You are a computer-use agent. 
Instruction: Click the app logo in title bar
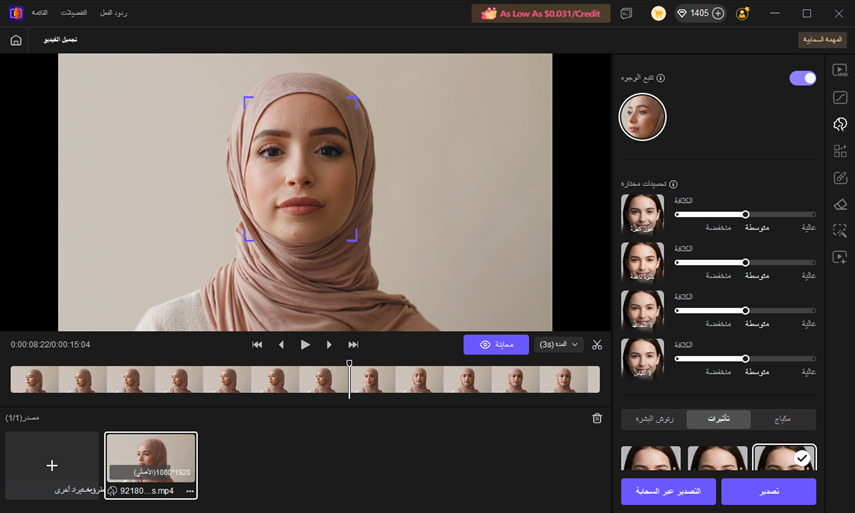tap(16, 13)
